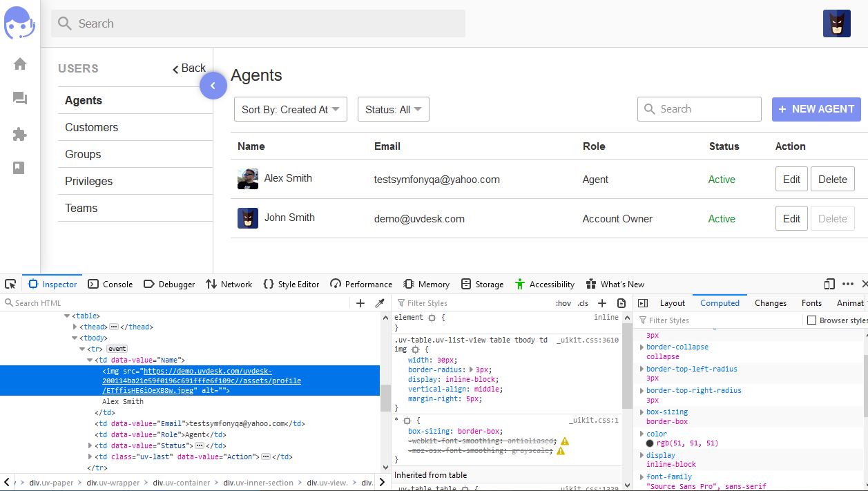The height and width of the screenshot is (491, 868).
Task: Switch to the Style Editor tab
Action: pos(291,284)
